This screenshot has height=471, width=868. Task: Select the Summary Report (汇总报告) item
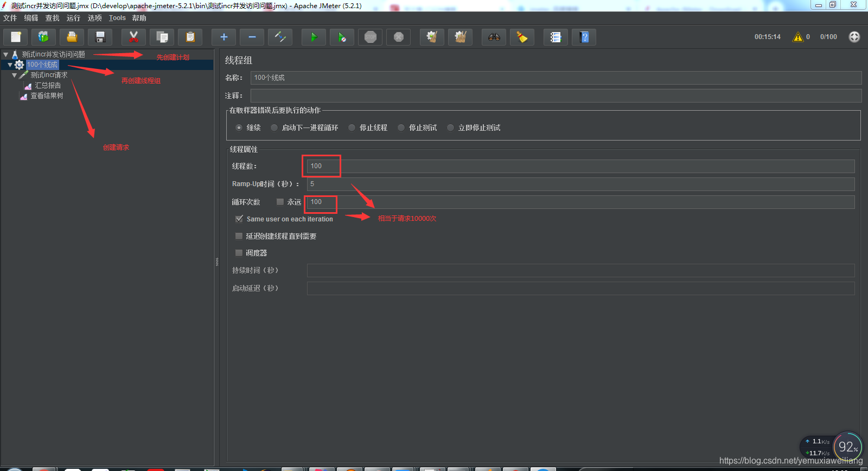(48, 85)
